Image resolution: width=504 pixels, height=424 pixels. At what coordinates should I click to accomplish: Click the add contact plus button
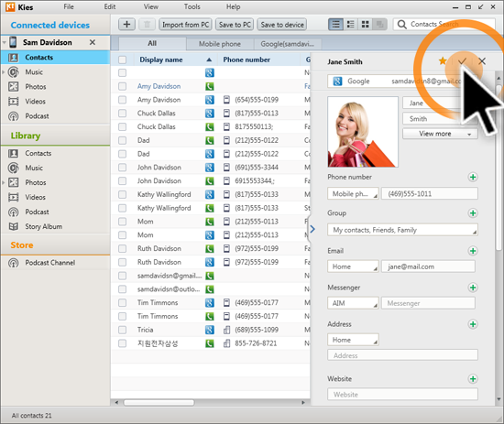126,25
